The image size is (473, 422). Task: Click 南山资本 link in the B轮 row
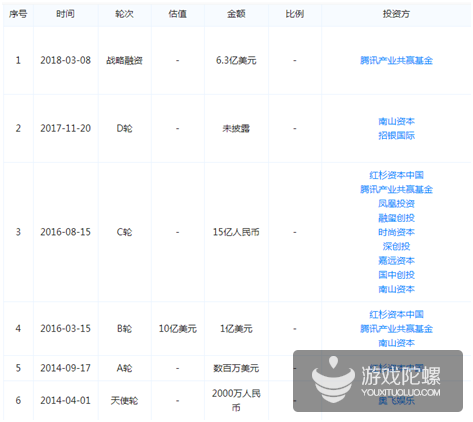point(396,343)
